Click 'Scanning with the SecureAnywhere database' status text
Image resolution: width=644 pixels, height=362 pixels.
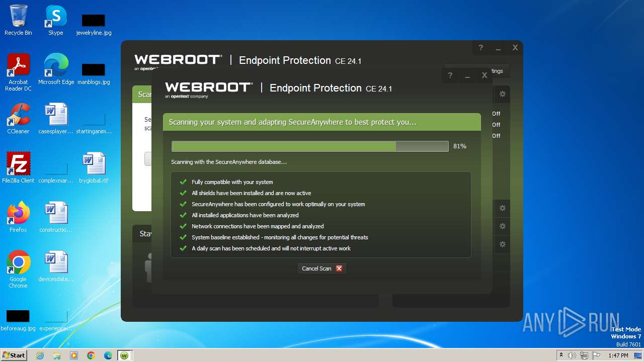click(229, 162)
